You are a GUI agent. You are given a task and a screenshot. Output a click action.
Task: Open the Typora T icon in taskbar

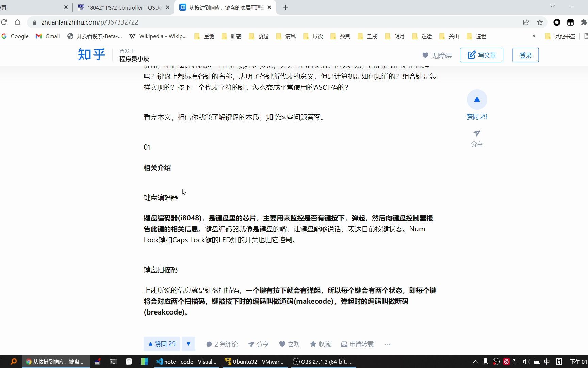129,362
